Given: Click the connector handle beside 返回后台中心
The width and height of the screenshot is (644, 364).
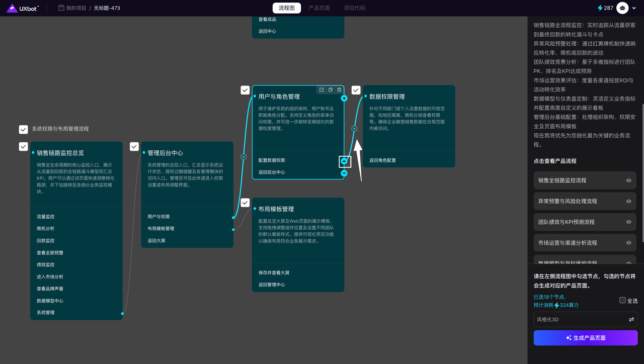Looking at the screenshot, I should [344, 173].
